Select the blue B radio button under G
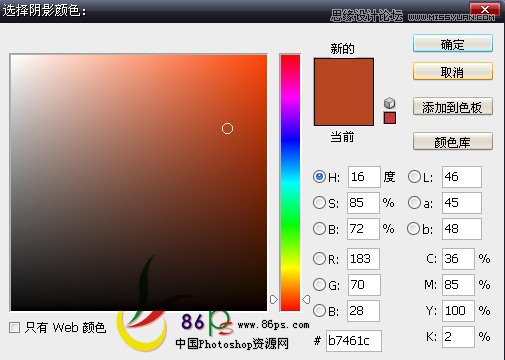This screenshot has height=360, width=505. pyautogui.click(x=319, y=311)
